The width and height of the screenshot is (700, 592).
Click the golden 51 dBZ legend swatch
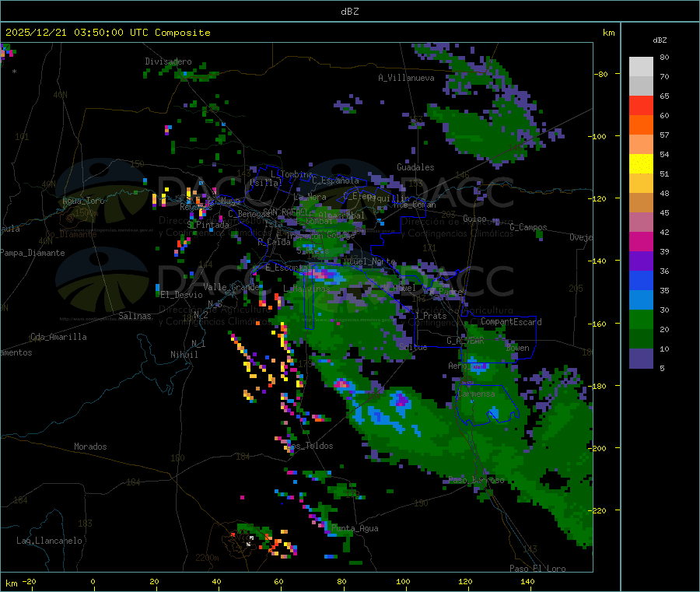point(641,183)
